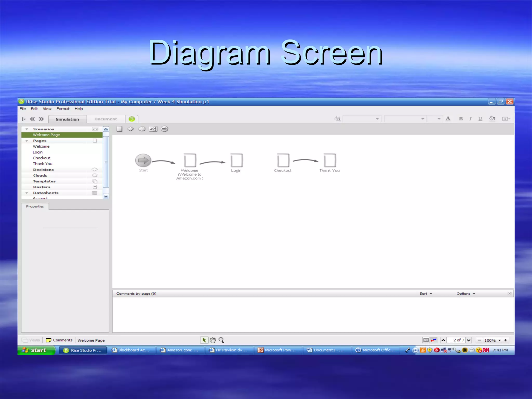
Task: Open the zoom percentage 100% dropdown
Action: click(x=500, y=340)
